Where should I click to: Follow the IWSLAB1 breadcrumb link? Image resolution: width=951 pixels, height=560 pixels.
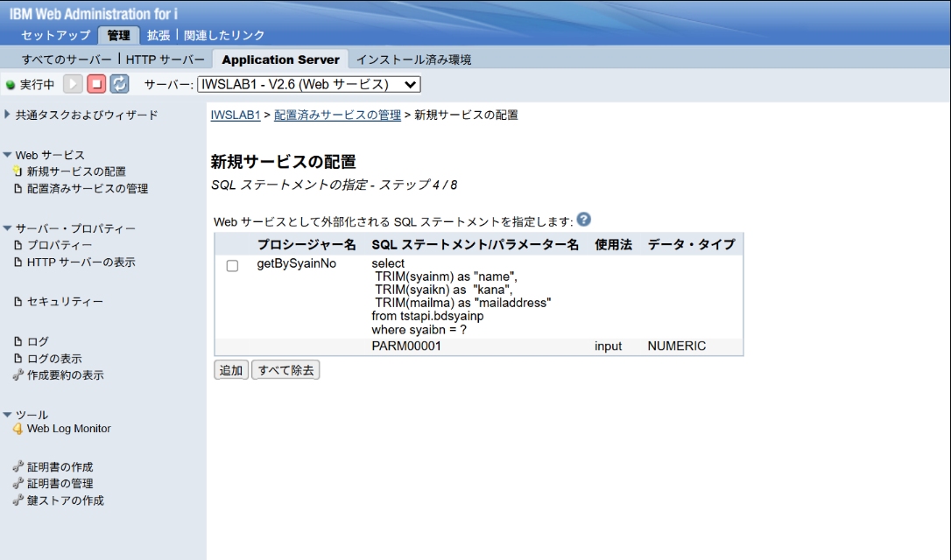[236, 115]
